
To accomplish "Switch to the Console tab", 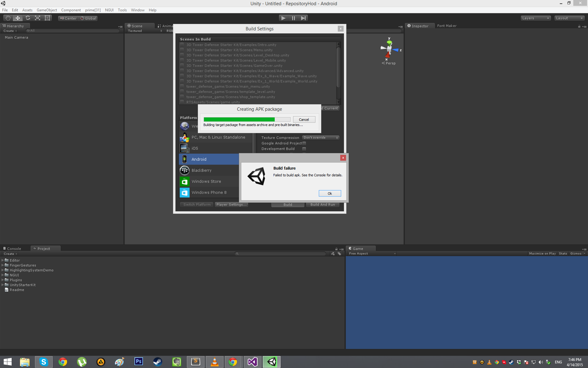I will (x=12, y=249).
